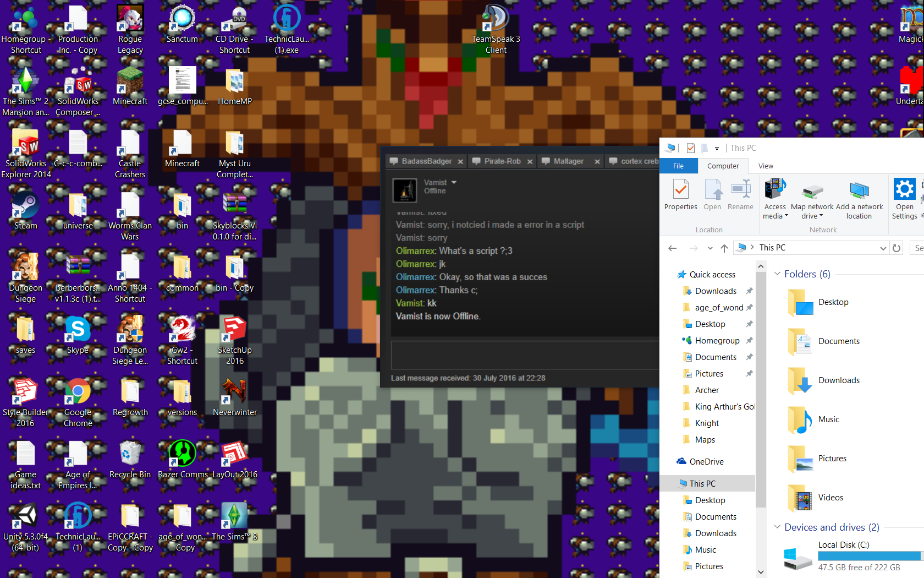Select Quick access in the navigation pane

pyautogui.click(x=712, y=274)
